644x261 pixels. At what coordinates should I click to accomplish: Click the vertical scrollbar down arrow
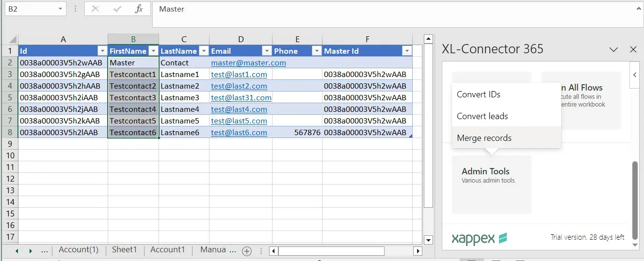pos(428,240)
